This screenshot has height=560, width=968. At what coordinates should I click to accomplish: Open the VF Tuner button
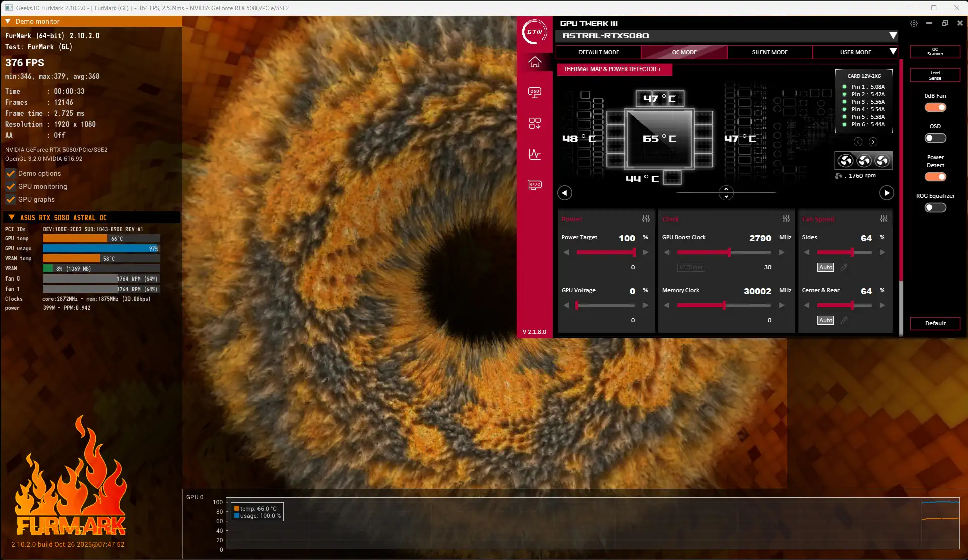coord(691,267)
